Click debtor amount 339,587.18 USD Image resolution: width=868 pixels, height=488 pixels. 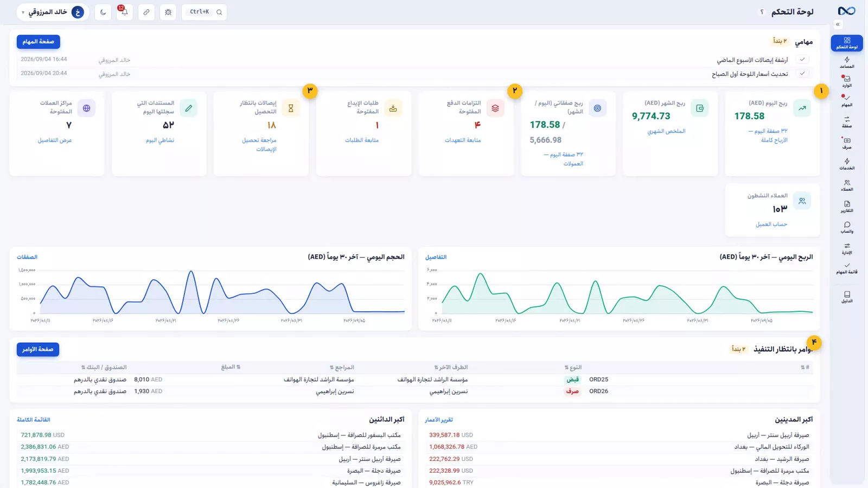point(451,435)
